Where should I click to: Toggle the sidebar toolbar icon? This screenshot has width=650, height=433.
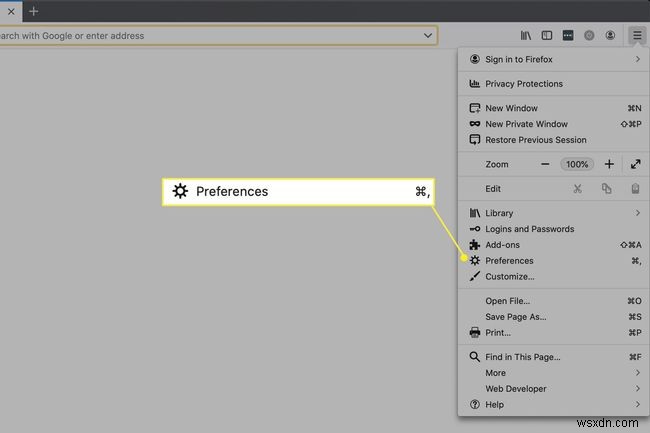click(547, 36)
